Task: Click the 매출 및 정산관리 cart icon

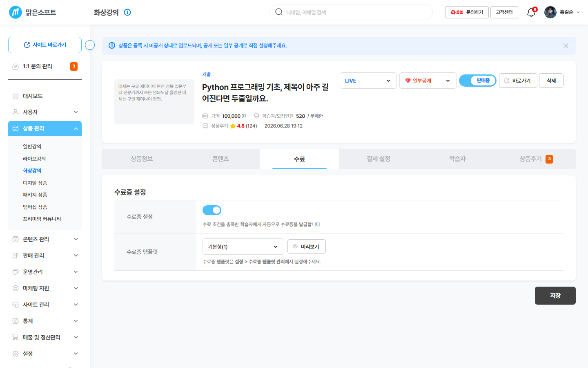Action: tap(16, 337)
